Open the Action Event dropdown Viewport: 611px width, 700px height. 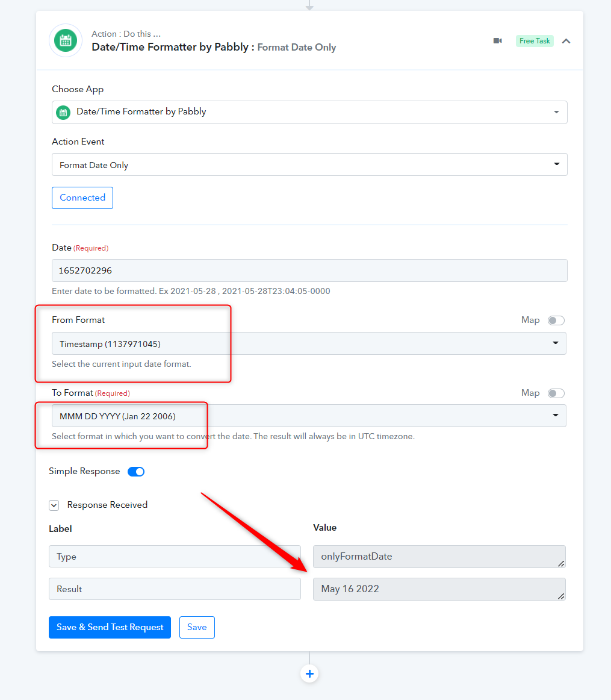(x=309, y=164)
